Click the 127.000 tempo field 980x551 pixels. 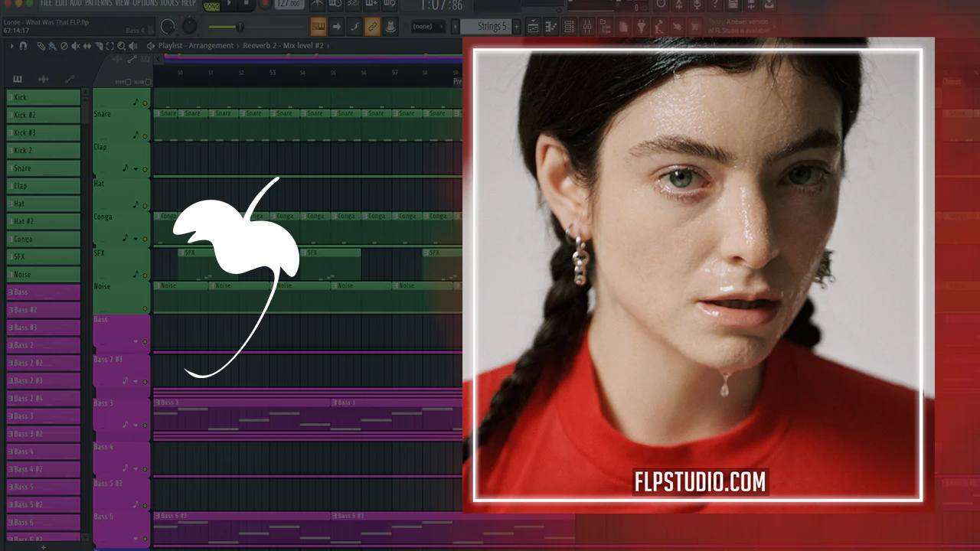(289, 4)
